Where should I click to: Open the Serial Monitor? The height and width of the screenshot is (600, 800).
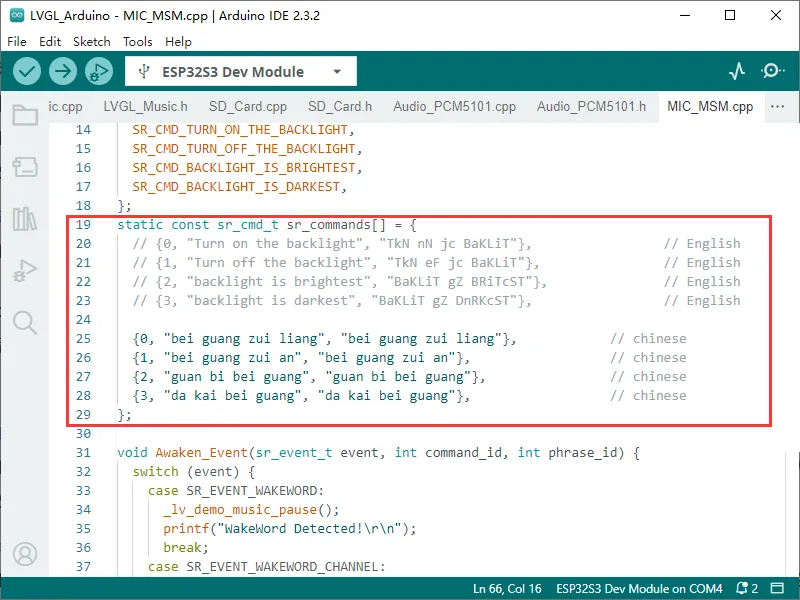point(772,71)
